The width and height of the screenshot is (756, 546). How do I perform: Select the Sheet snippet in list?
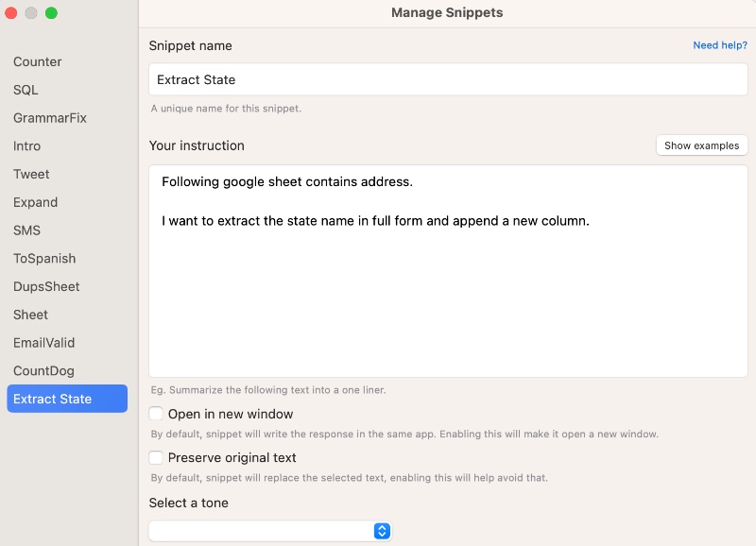[31, 315]
